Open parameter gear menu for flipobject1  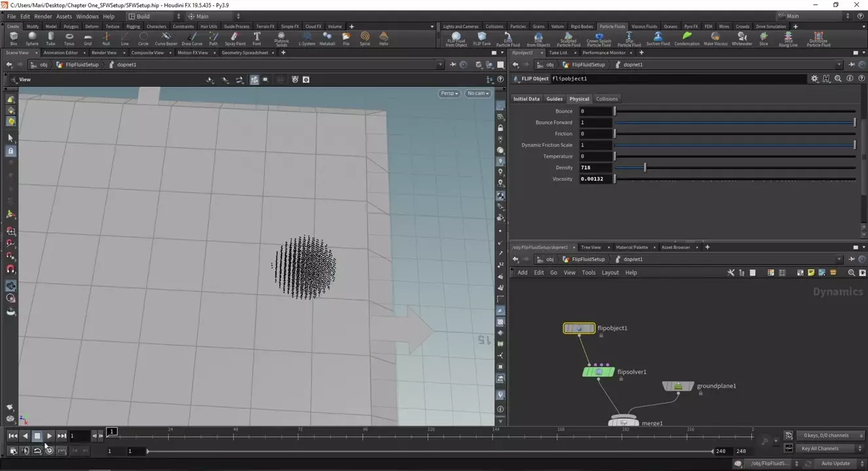pyautogui.click(x=814, y=78)
